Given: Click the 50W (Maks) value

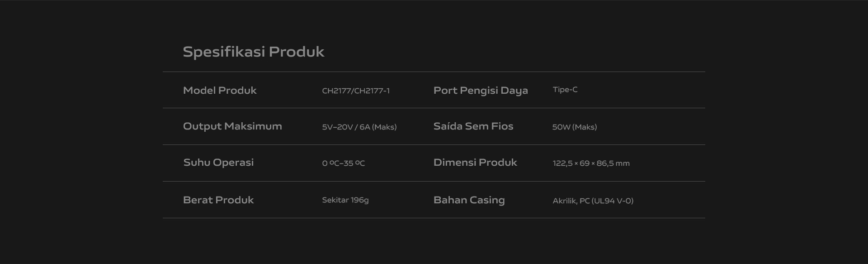Looking at the screenshot, I should click(575, 127).
